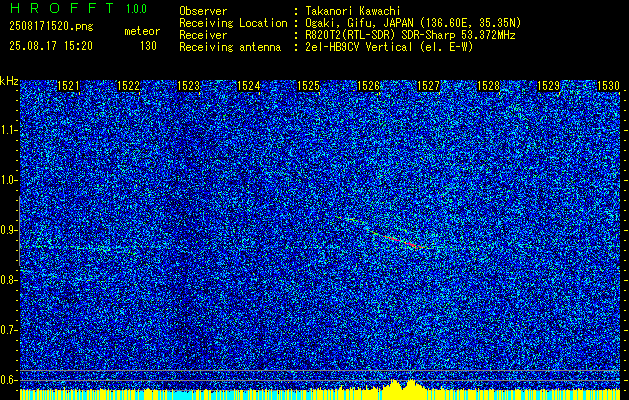Click the 1.0 kHz axis label
The image size is (629, 400).
point(8,180)
